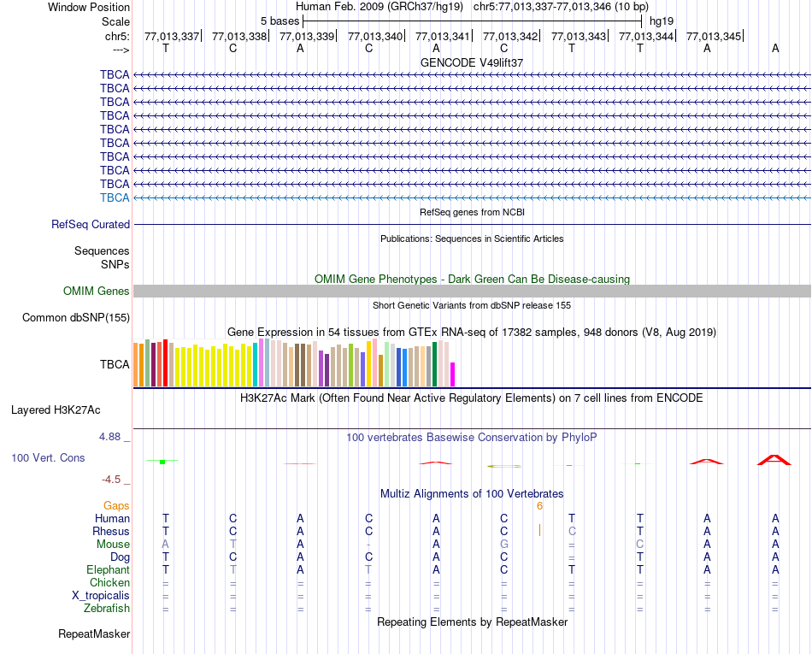Select the Elephant alignment row label
Screen dimensions: 812x654
coord(108,569)
